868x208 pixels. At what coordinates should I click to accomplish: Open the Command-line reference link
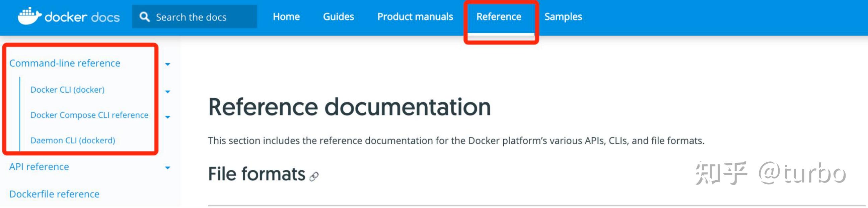pyautogui.click(x=65, y=63)
